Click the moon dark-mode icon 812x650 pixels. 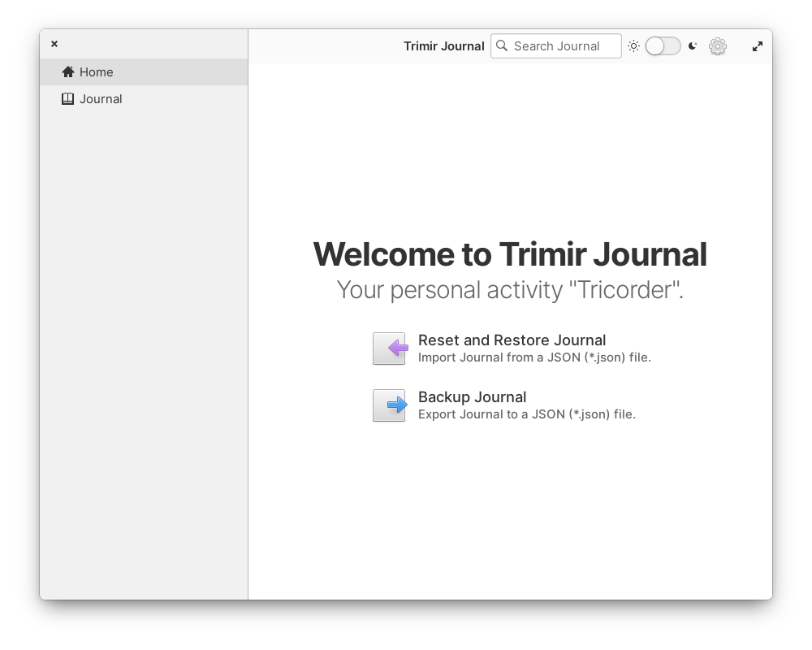pos(693,46)
